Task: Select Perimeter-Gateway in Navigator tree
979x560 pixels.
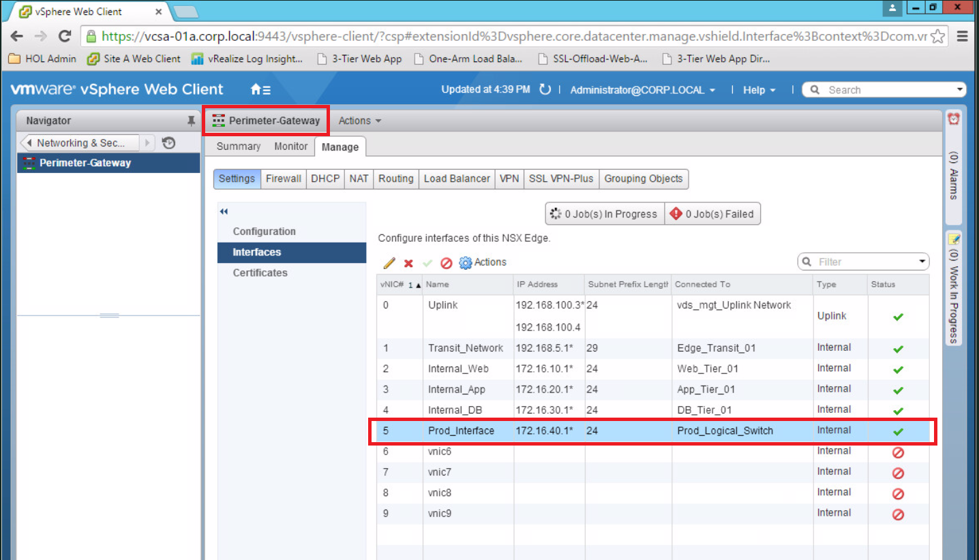Action: [109, 163]
